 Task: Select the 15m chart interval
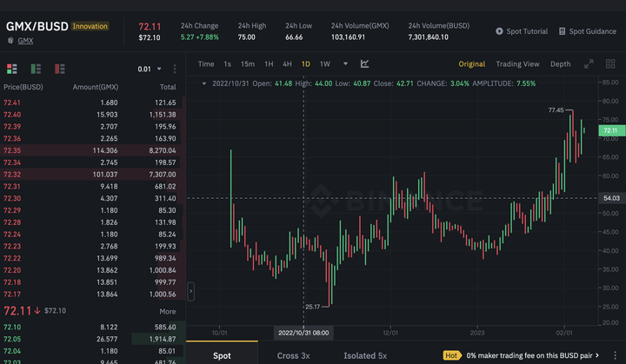tap(248, 64)
